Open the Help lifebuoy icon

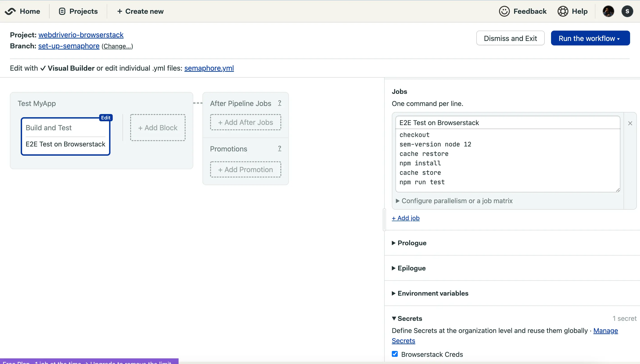point(563,11)
